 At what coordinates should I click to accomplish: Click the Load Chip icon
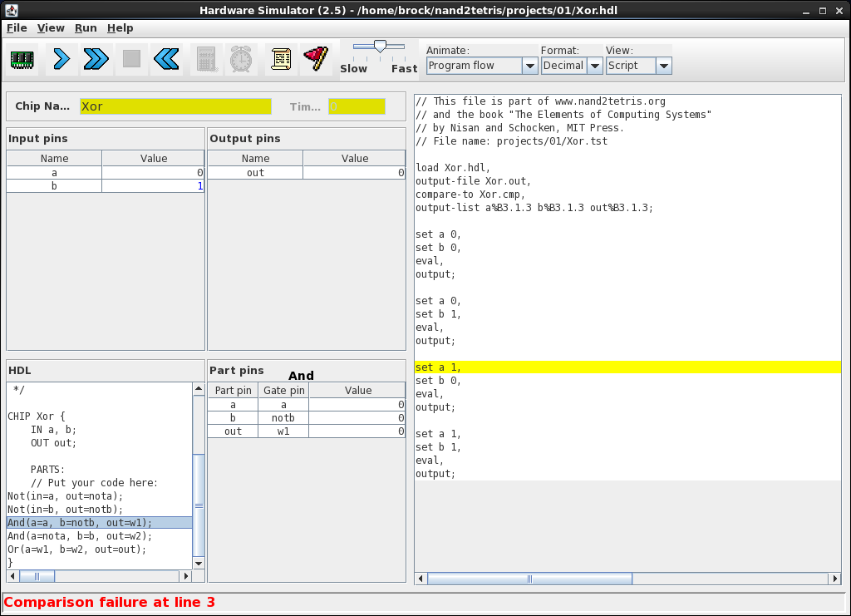(x=22, y=59)
